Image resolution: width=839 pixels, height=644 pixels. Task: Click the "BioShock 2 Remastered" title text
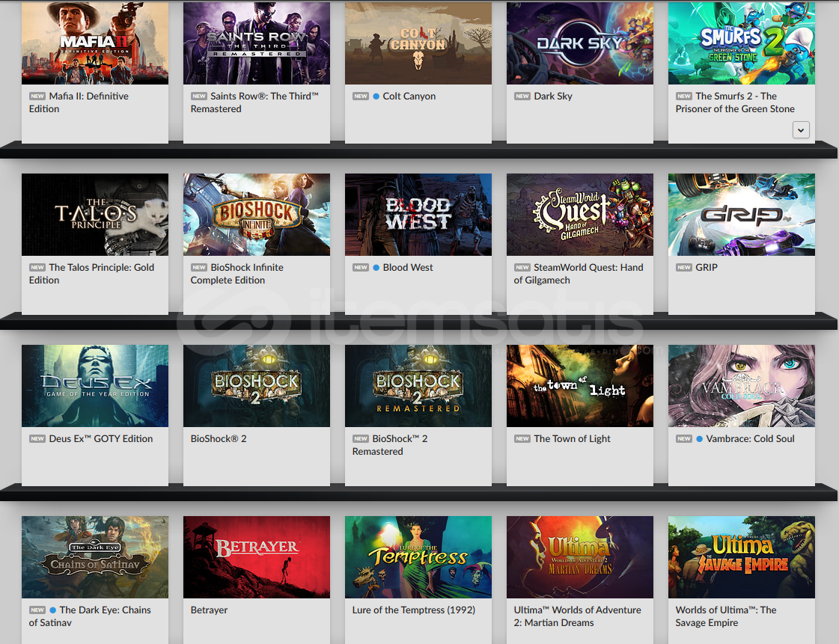(x=390, y=445)
